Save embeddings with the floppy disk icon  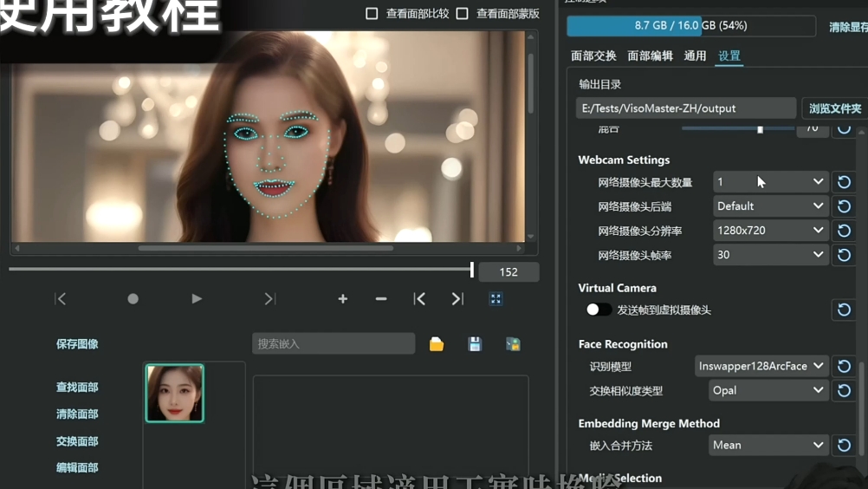[x=475, y=344]
